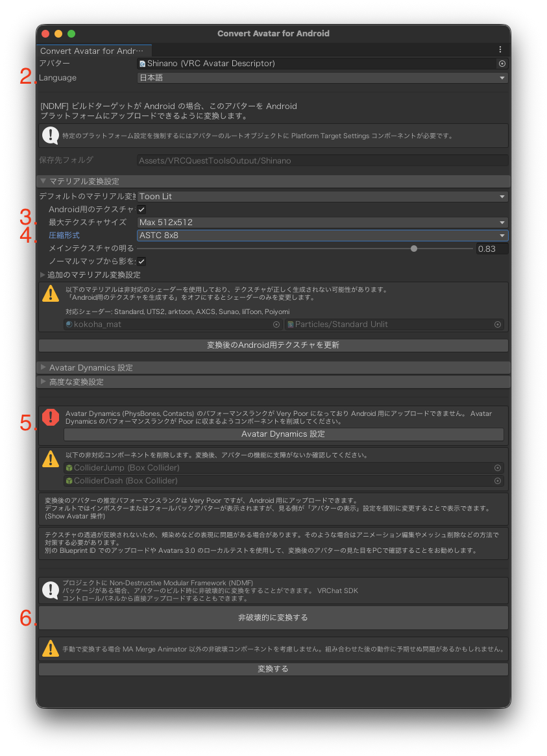The image size is (547, 756).
Task: Click the brightness value field showing 0.83
Action: (491, 249)
